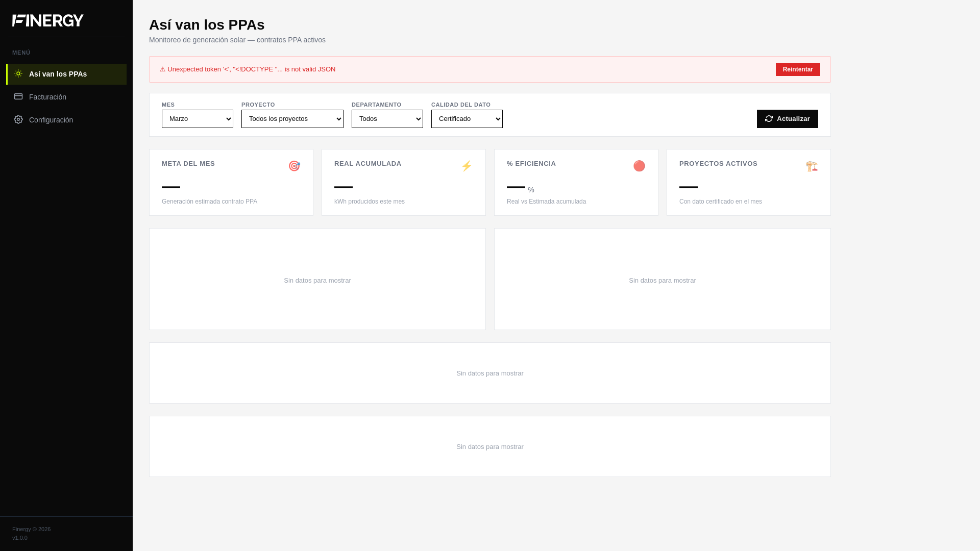Click 'Finergy © 2026' footer text

(x=31, y=529)
